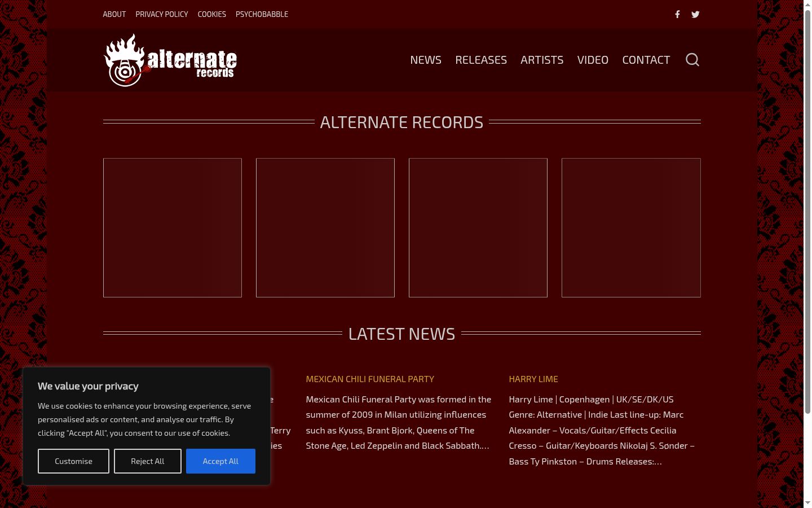812x508 pixels.
Task: Select the first release tile under Alternate Records
Action: 173,227
